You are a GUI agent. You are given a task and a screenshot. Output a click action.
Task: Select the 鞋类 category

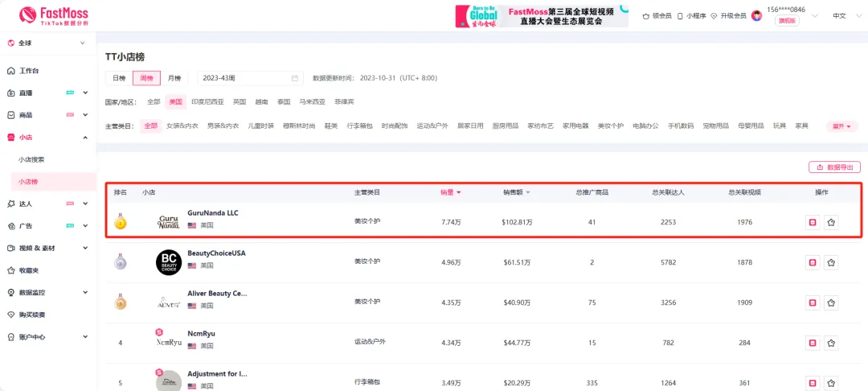pos(330,126)
